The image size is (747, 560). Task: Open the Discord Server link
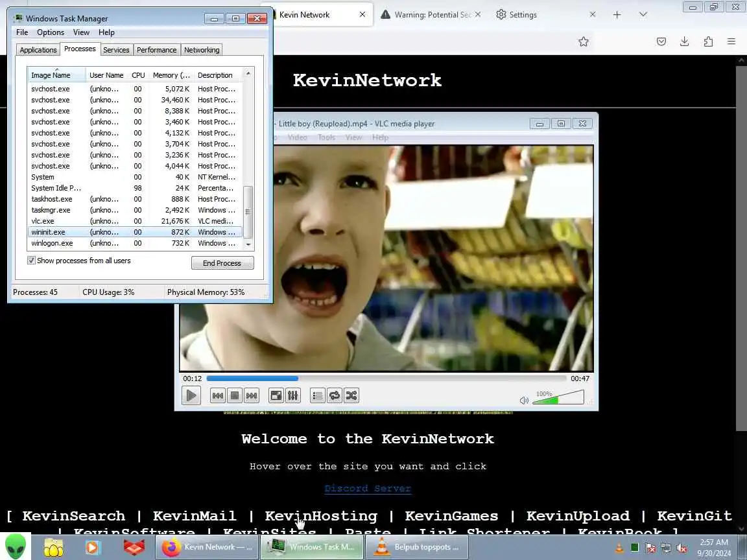(367, 488)
